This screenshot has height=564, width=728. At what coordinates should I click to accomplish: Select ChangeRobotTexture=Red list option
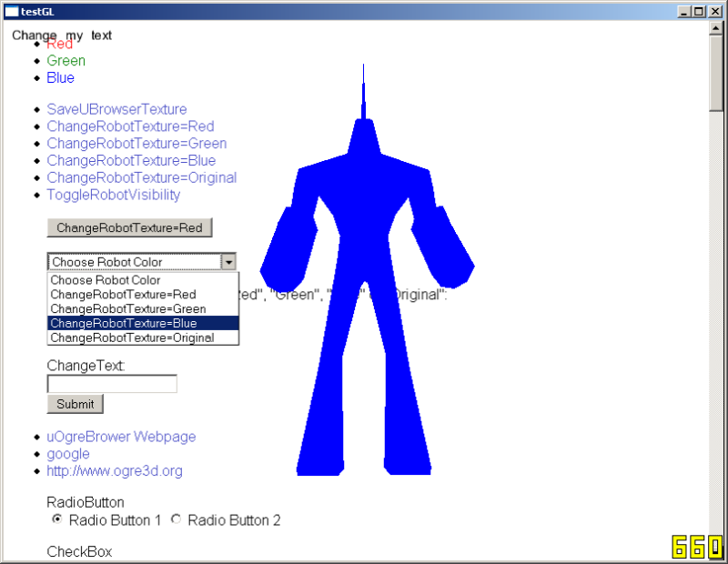click(144, 295)
